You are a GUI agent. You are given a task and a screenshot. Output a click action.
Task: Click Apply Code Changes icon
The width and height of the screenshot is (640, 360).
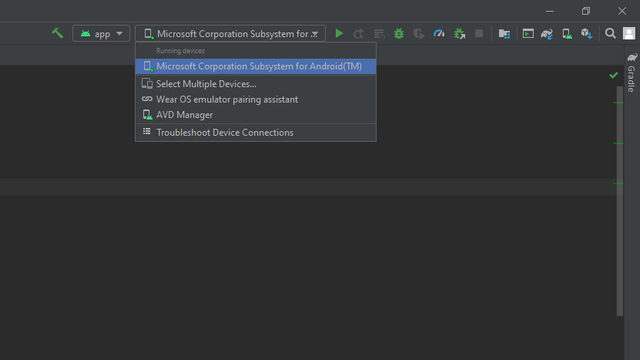(379, 33)
